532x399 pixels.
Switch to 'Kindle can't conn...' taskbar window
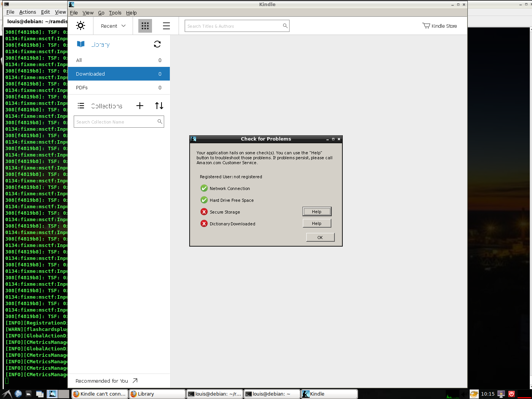tap(100, 394)
